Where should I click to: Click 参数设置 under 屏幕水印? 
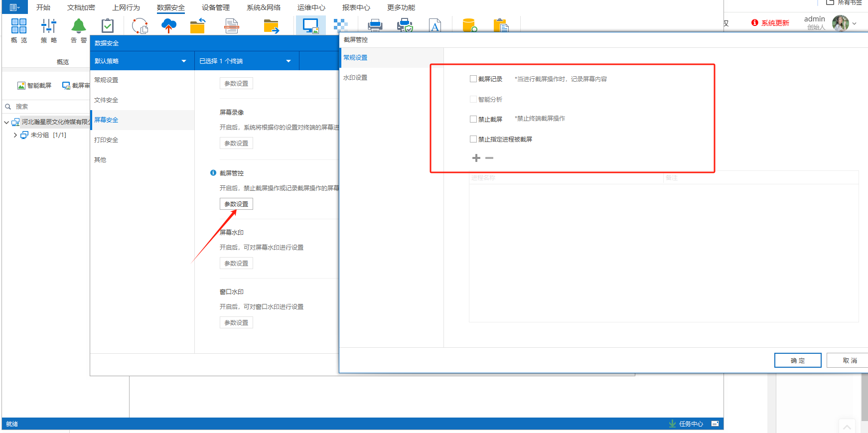click(x=236, y=263)
